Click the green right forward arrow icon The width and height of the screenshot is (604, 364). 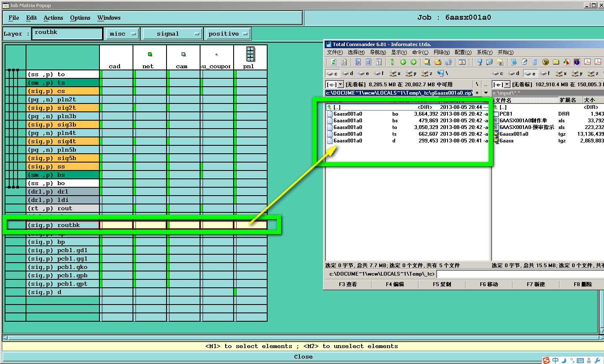[x=414, y=62]
